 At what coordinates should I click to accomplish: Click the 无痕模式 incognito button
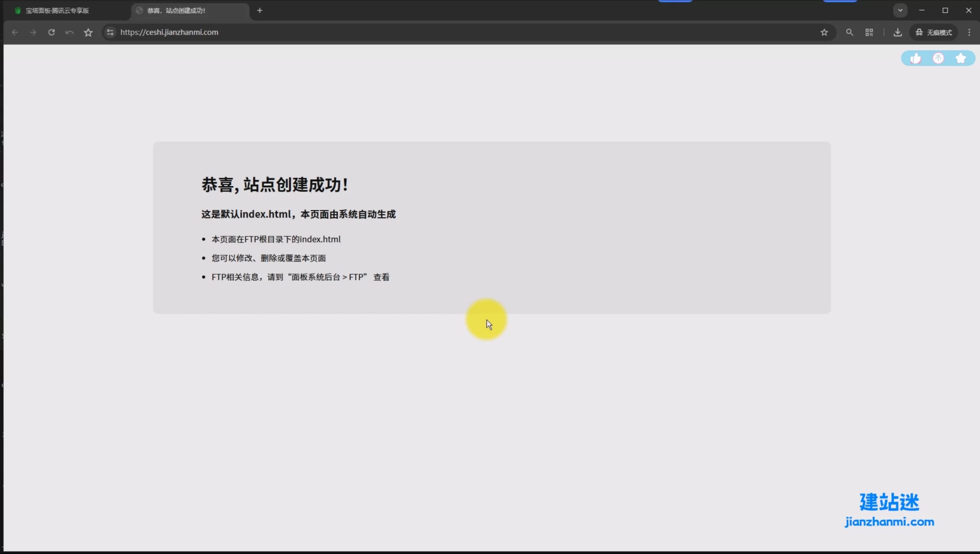[x=934, y=33]
